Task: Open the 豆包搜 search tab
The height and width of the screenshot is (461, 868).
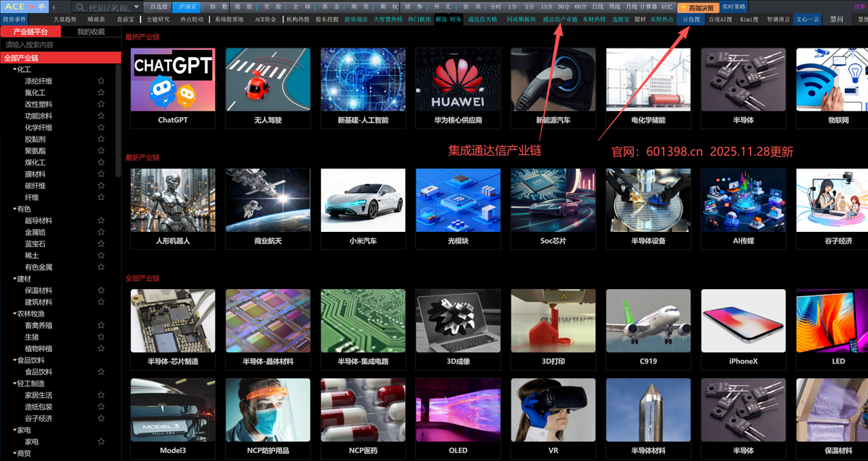Action: [692, 20]
